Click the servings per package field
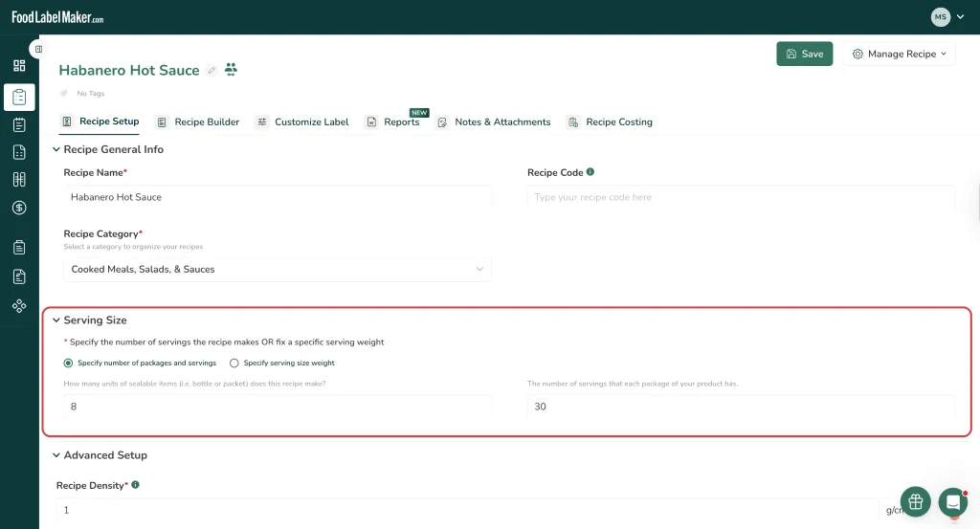 pyautogui.click(x=742, y=407)
